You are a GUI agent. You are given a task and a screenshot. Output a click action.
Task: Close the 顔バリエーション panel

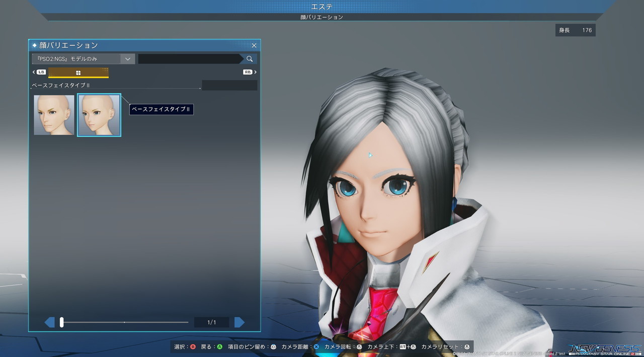coord(254,45)
